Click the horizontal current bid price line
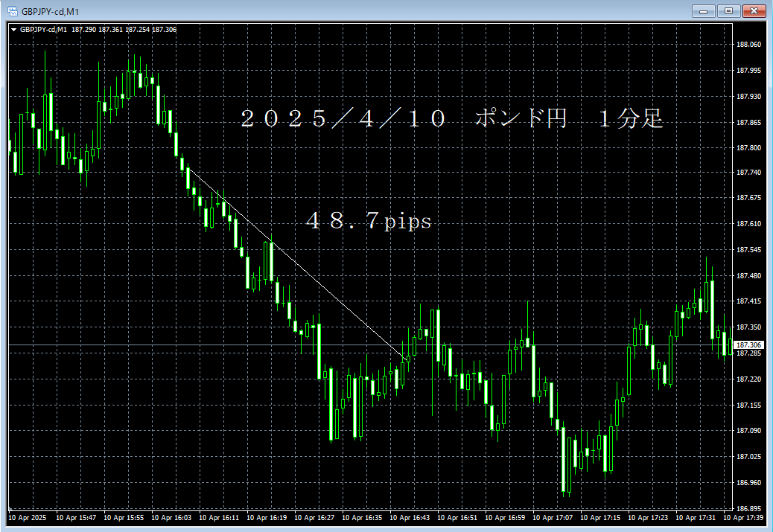 (x=369, y=344)
